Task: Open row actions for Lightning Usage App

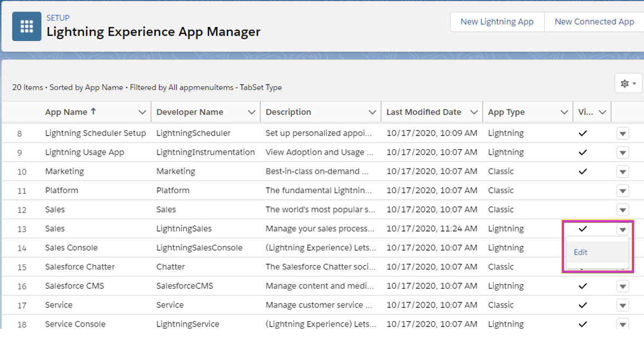Action: pos(623,152)
